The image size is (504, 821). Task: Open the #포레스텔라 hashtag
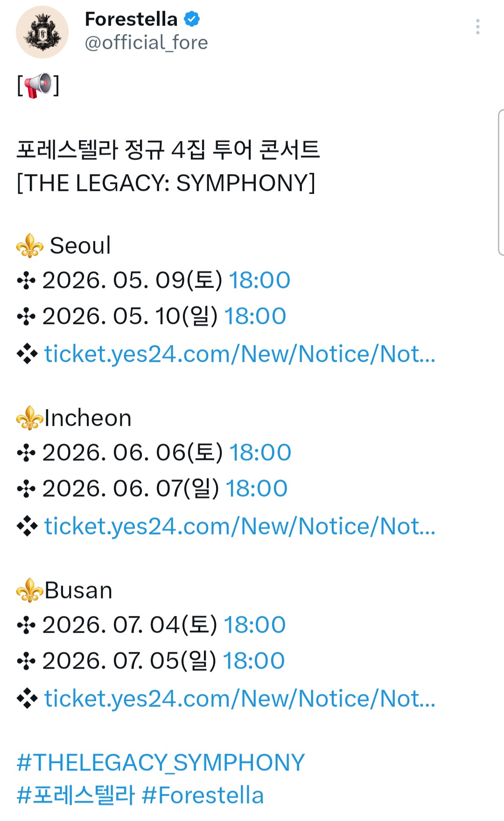(76, 795)
